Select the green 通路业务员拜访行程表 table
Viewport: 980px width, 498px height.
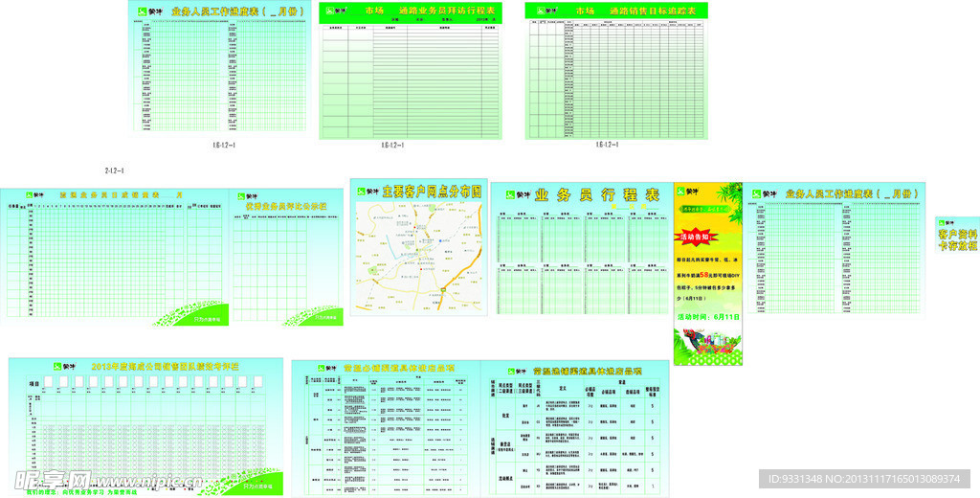pyautogui.click(x=411, y=80)
